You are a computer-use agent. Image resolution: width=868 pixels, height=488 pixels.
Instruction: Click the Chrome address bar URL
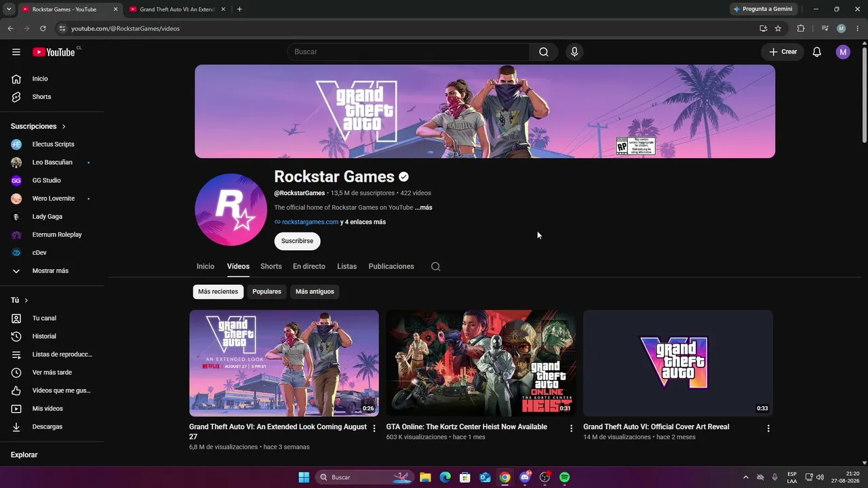[x=125, y=28]
